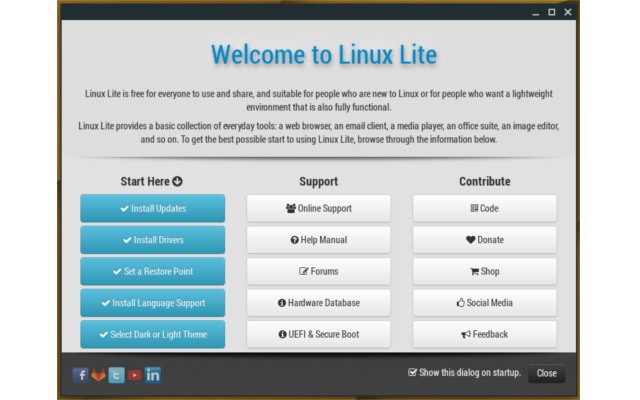This screenshot has height=400, width=640.
Task: Open Online Support
Action: (x=318, y=208)
